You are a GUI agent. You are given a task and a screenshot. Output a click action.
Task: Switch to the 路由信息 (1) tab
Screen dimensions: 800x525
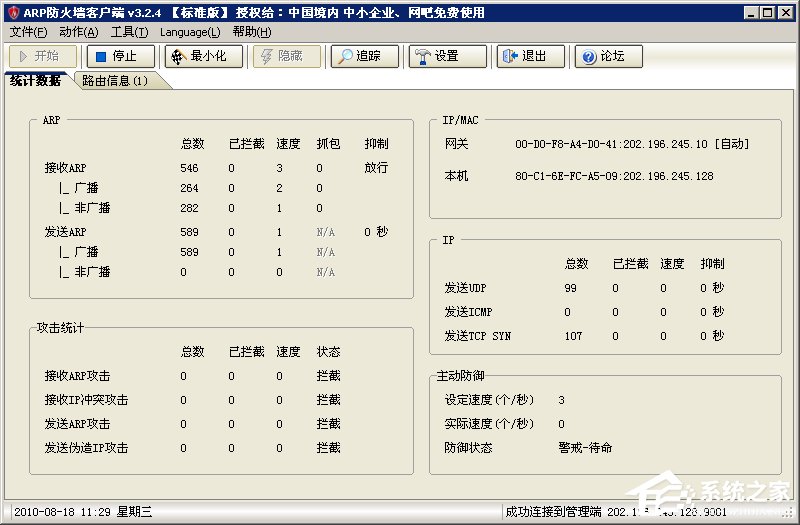point(115,81)
